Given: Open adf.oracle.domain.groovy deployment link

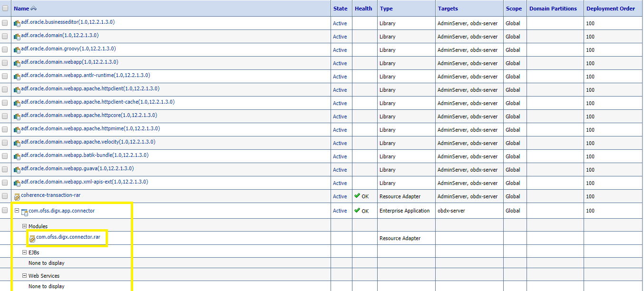Looking at the screenshot, I should (68, 49).
